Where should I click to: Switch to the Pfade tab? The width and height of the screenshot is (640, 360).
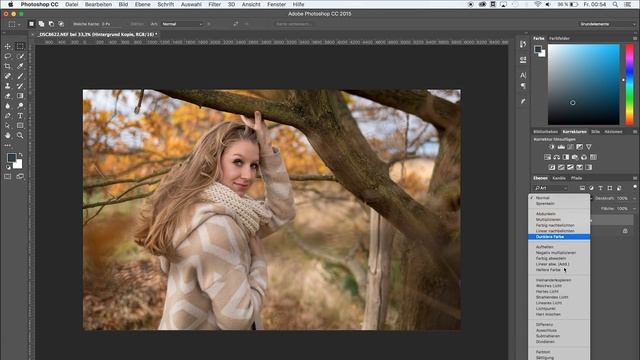[x=576, y=178]
